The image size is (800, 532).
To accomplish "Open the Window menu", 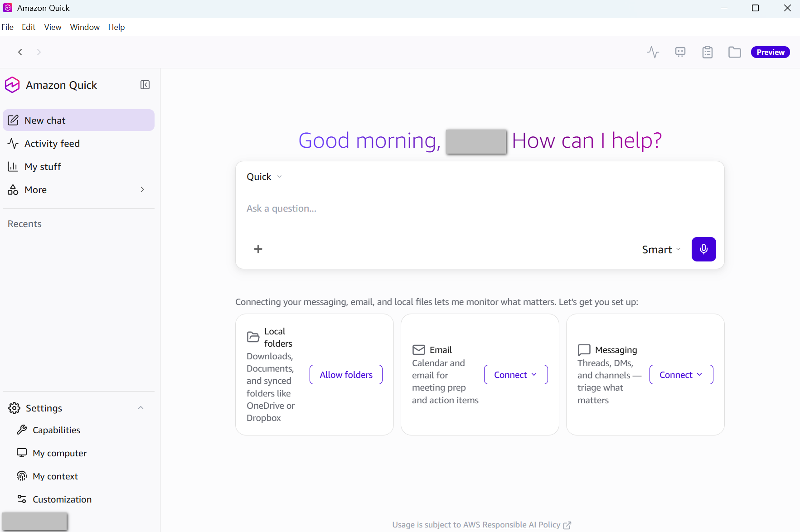I will pos(85,27).
